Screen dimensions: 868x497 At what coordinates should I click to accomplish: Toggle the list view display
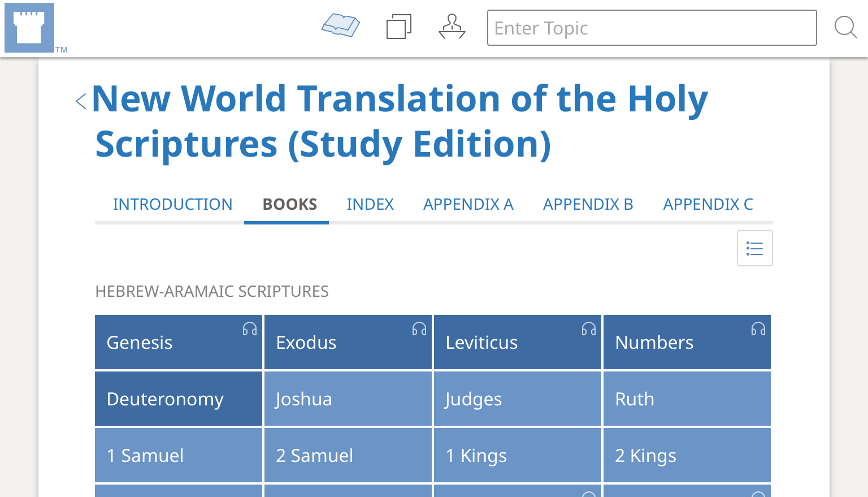point(754,248)
